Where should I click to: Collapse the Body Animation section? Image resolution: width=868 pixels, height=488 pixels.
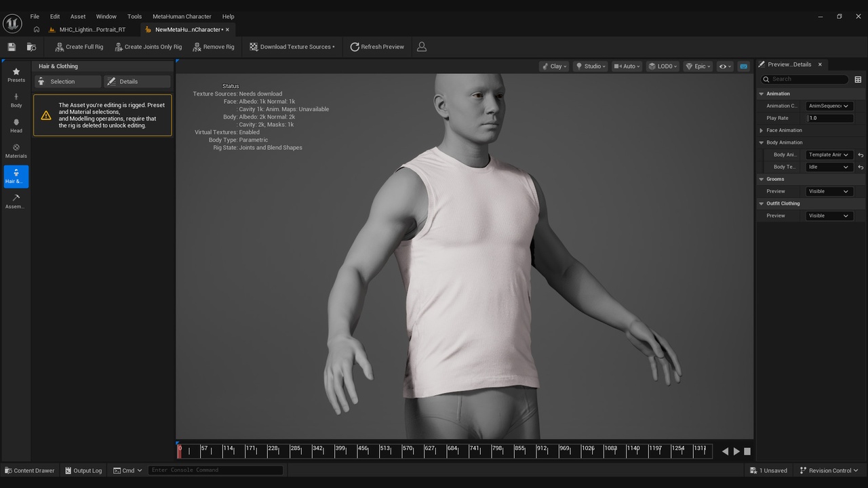tap(762, 142)
